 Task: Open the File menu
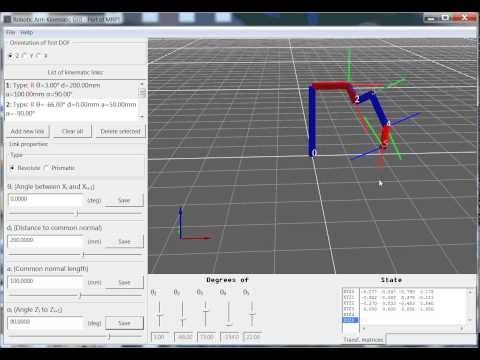click(11, 32)
